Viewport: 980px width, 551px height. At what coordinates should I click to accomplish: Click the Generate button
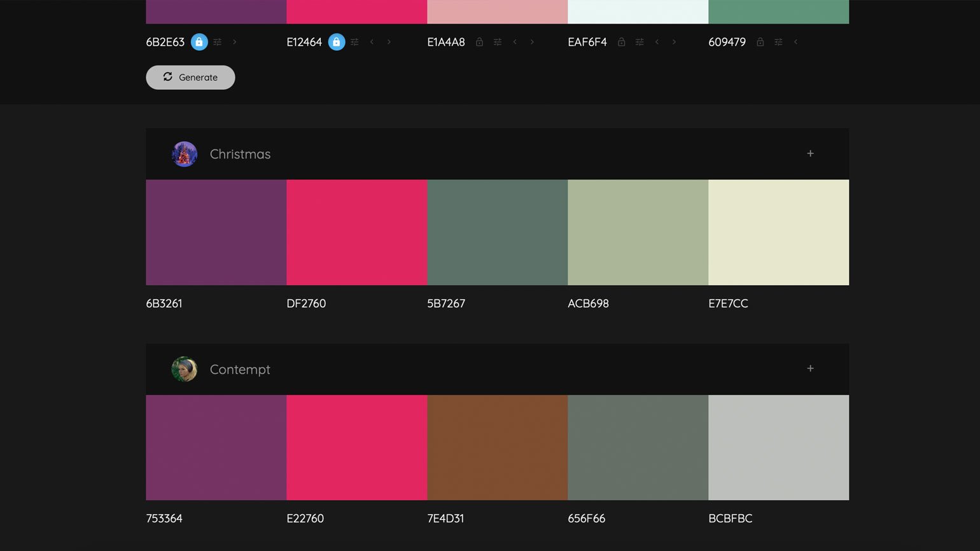190,78
